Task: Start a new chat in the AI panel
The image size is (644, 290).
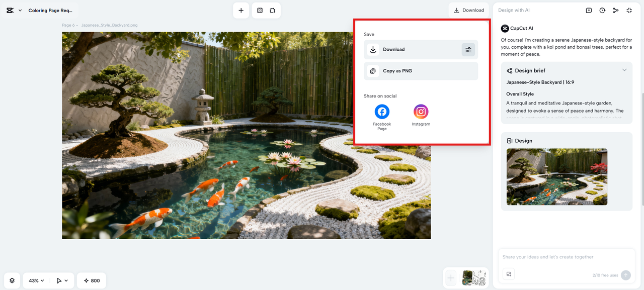Action: pyautogui.click(x=589, y=10)
